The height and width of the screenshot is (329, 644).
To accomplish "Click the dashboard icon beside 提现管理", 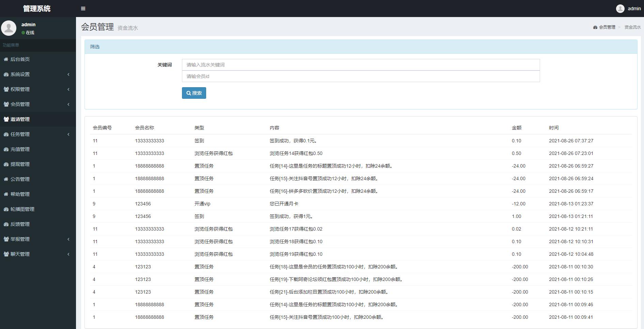I will pos(6,164).
